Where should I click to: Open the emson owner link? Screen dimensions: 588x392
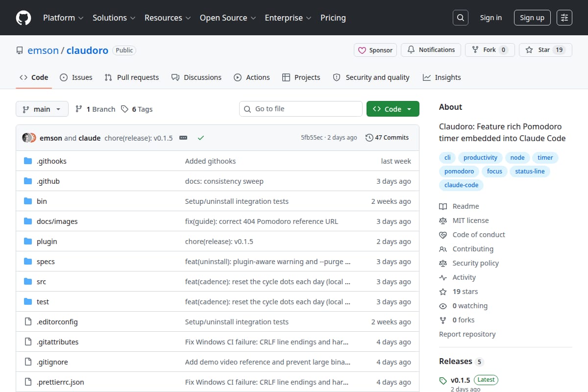pos(43,50)
